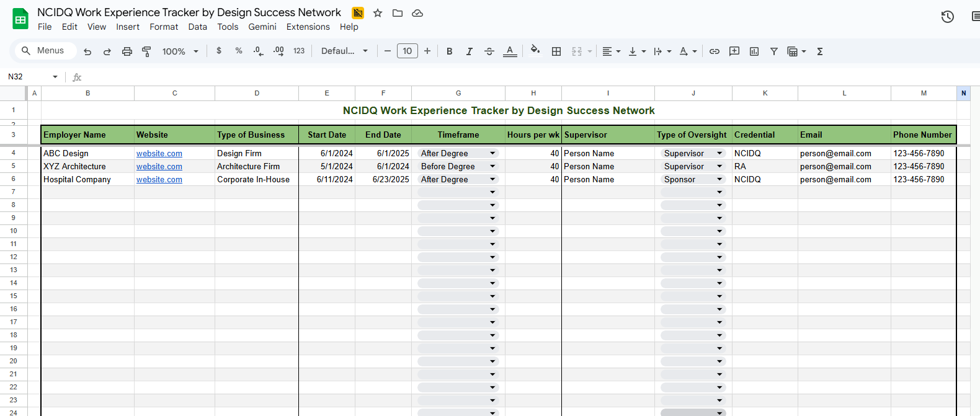Open the zoom 100% dropdown

pos(180,51)
